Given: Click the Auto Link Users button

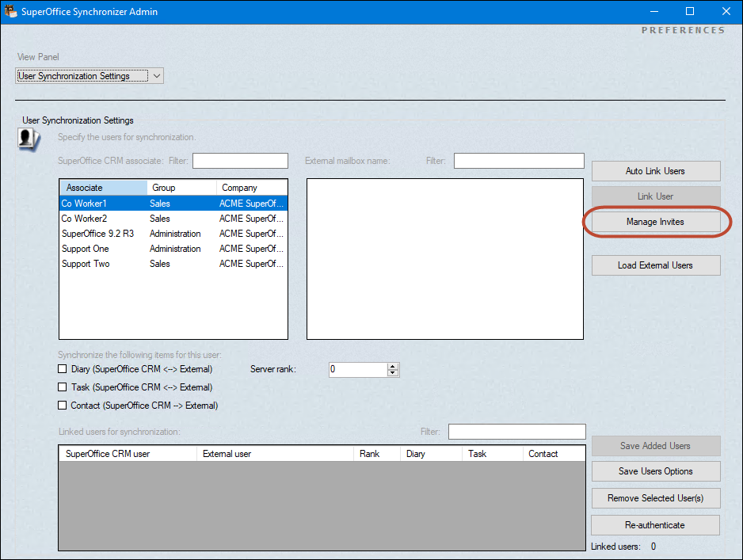Looking at the screenshot, I should (655, 171).
